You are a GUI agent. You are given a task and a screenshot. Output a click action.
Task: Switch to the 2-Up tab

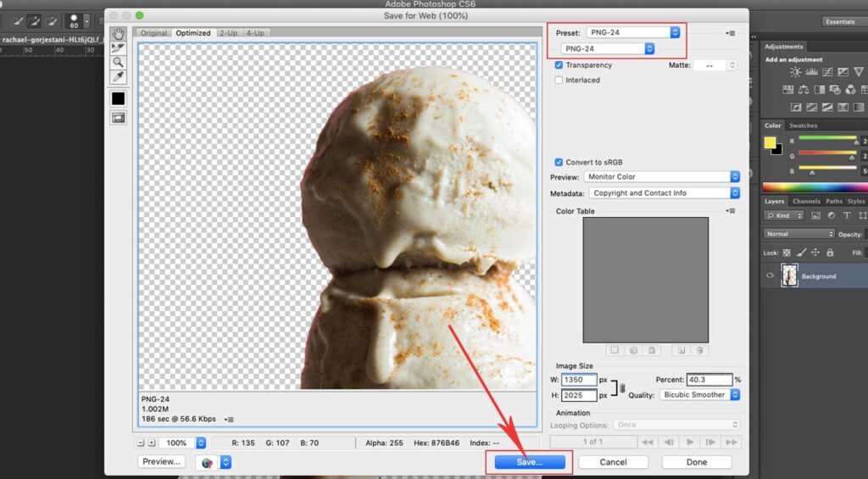[x=228, y=33]
